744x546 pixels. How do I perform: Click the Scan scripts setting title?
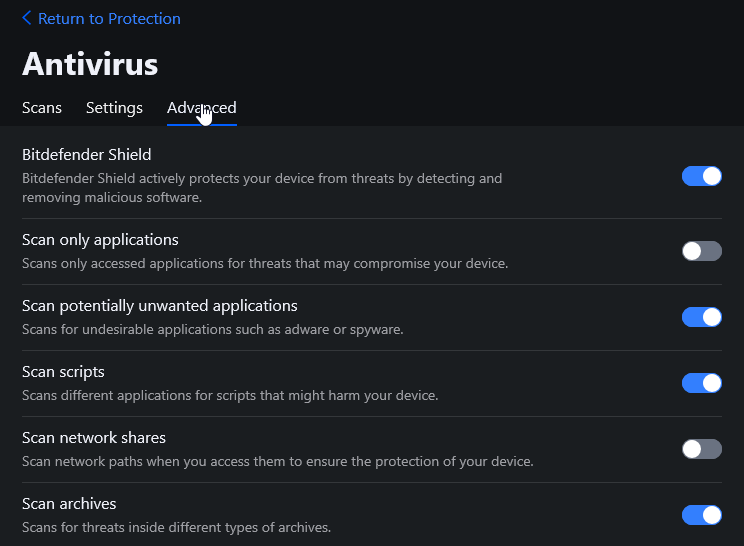click(x=63, y=372)
